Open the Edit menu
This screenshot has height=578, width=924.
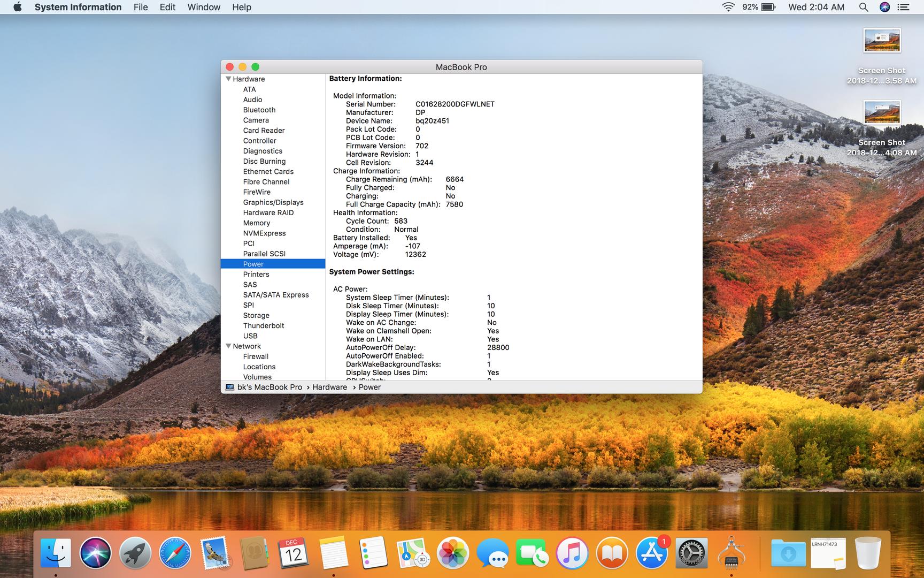[167, 7]
